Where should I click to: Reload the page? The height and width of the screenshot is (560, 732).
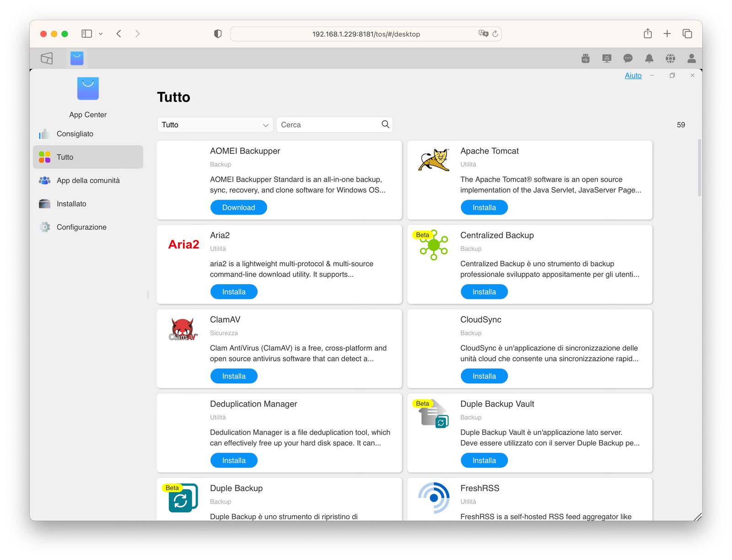495,34
